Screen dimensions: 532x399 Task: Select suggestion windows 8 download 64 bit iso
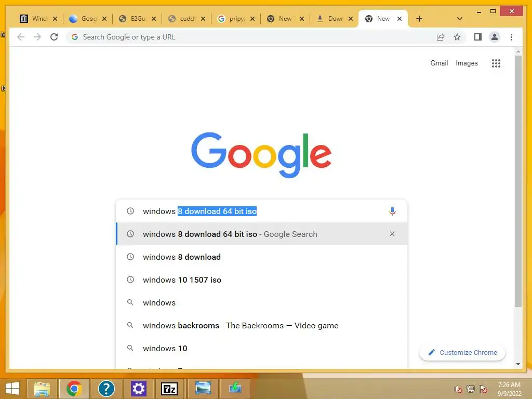click(262, 234)
